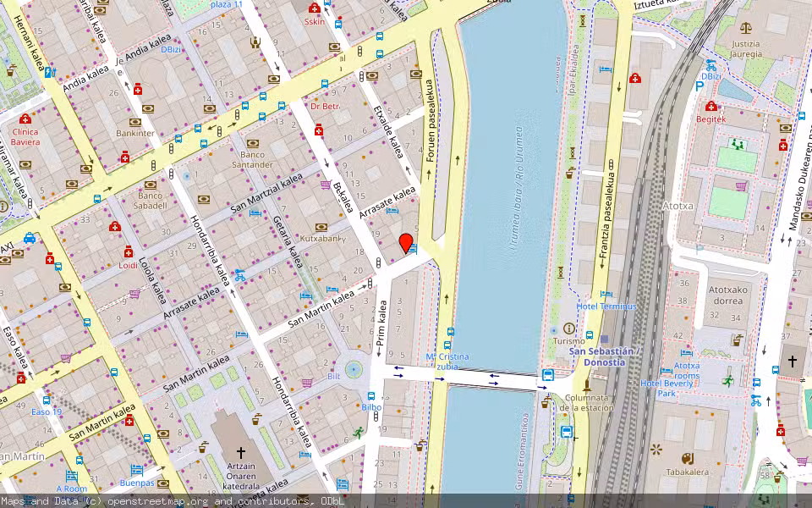Select the pharmacy cross icon beside Loidi

coord(129,251)
